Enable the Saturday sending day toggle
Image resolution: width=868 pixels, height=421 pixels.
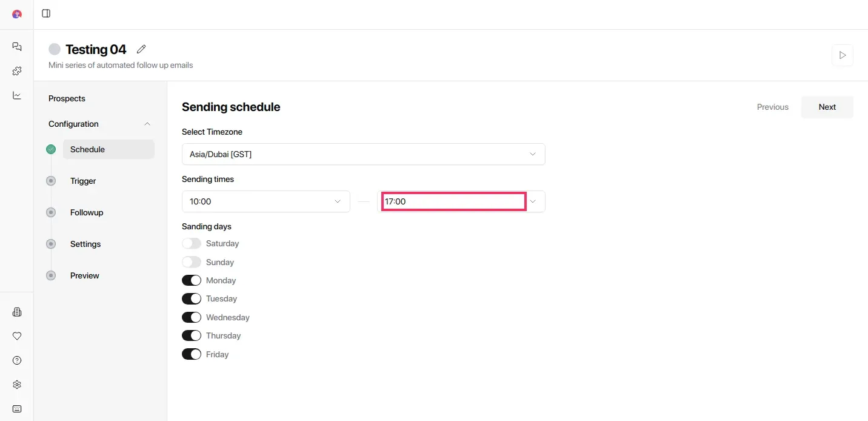[x=192, y=243]
